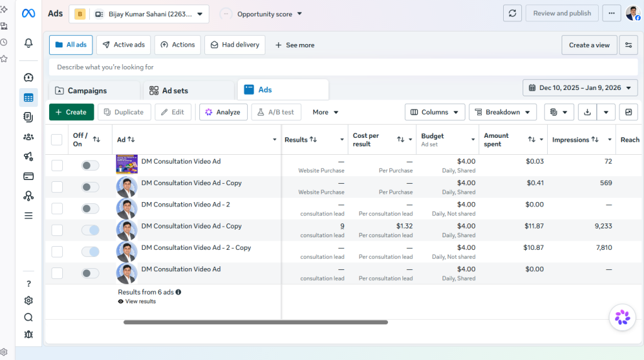Select the Ads tab
The image size is (644, 360).
[283, 89]
